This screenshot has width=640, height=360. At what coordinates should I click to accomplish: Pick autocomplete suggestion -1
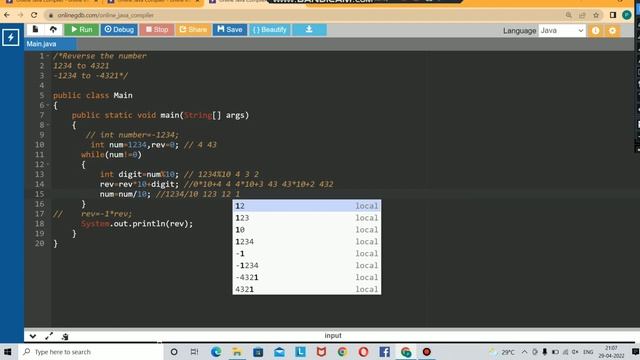pyautogui.click(x=307, y=253)
